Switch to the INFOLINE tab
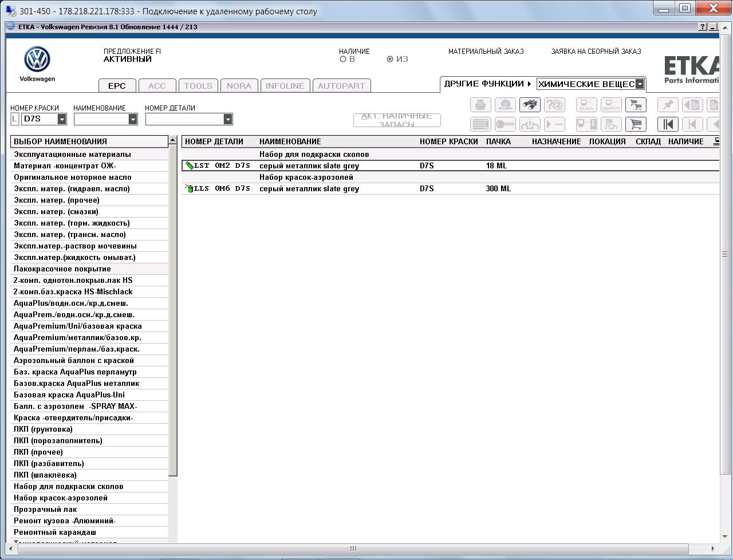 click(285, 86)
